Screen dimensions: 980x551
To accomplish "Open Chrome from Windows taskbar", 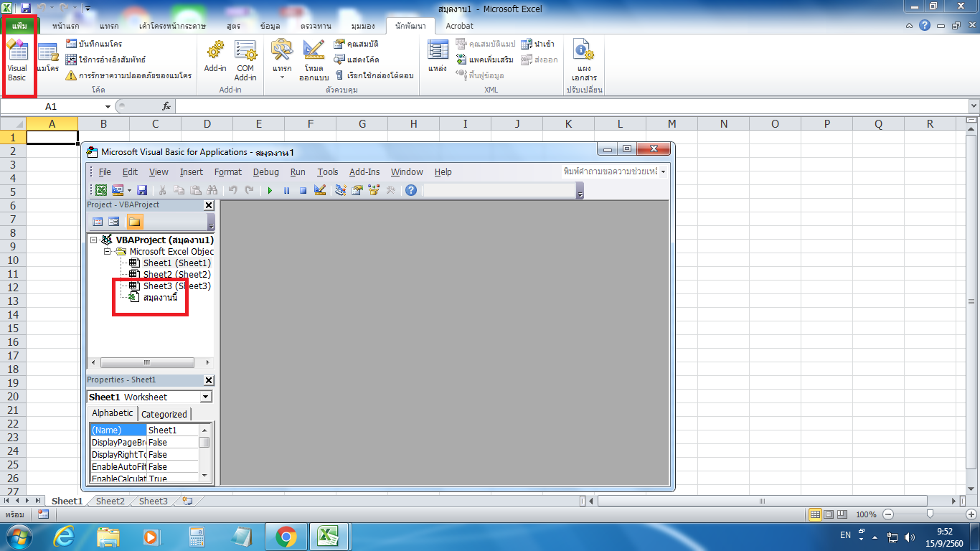I will [286, 537].
